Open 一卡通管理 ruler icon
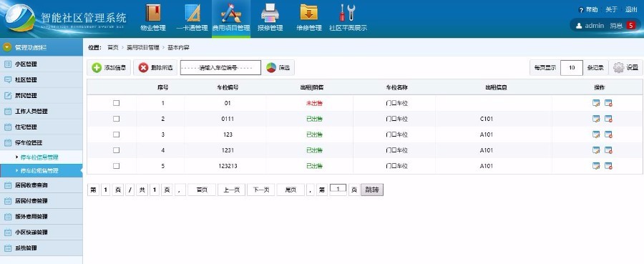This screenshot has width=644, height=264. coord(192,13)
